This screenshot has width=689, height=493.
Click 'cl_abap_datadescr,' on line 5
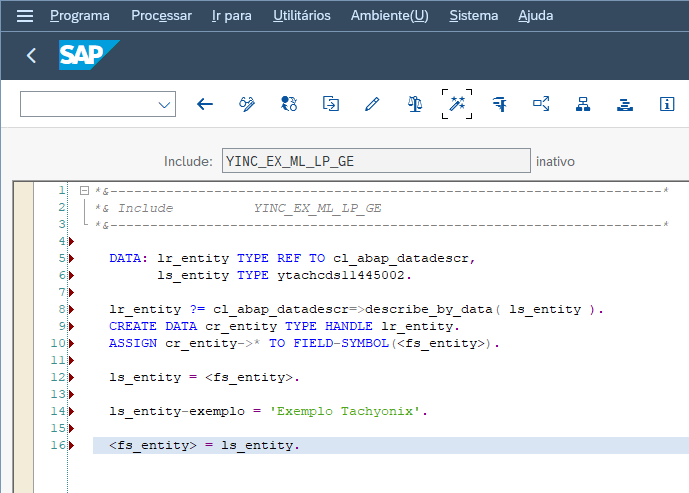click(404, 258)
